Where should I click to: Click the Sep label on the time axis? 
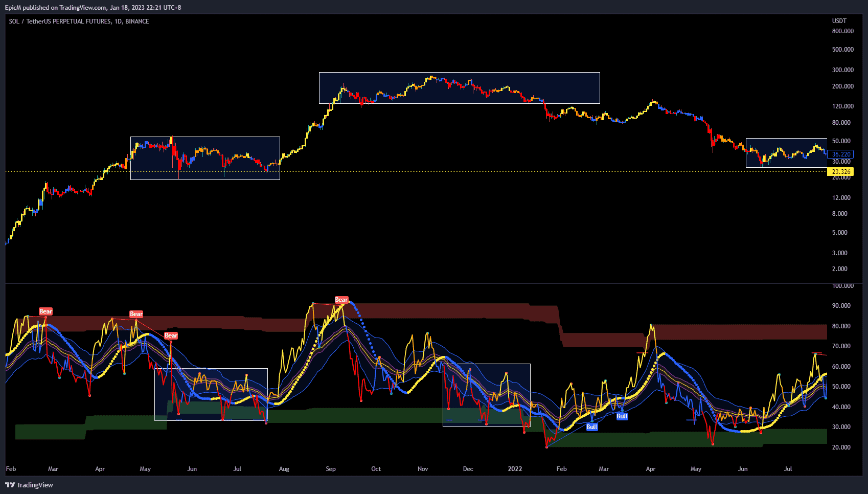click(x=331, y=469)
